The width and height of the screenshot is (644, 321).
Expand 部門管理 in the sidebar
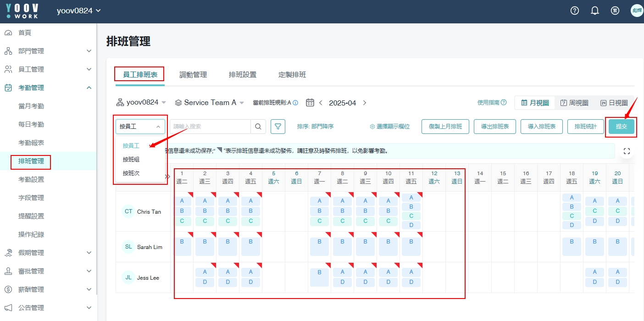[x=48, y=51]
